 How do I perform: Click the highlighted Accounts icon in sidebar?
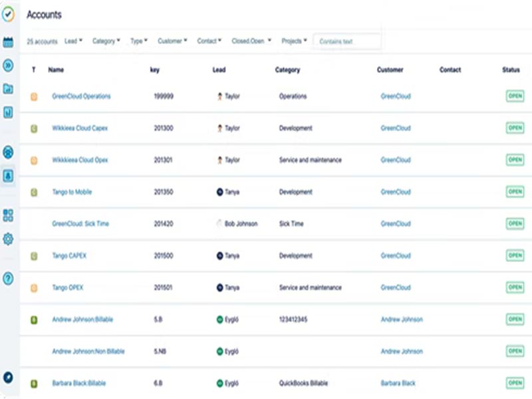pos(7,176)
